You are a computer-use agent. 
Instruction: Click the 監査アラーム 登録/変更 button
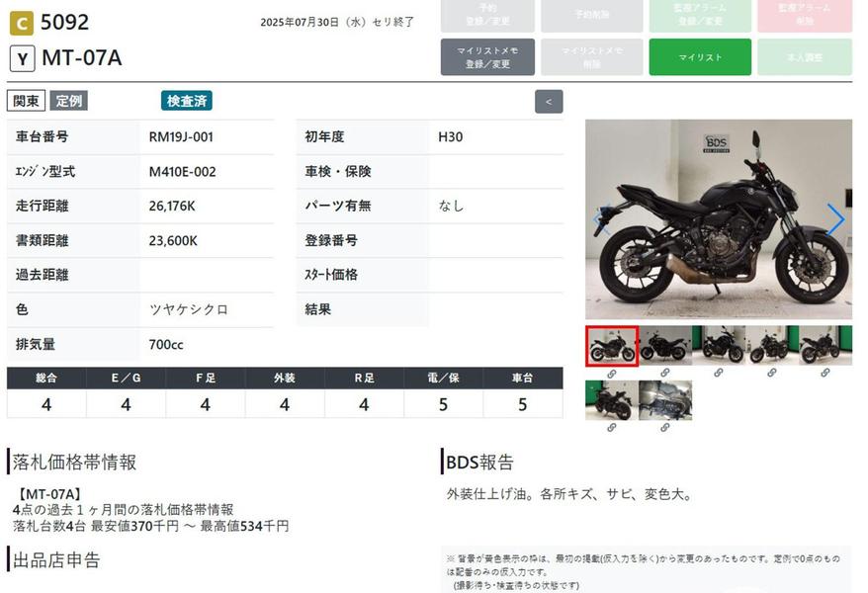coord(700,16)
